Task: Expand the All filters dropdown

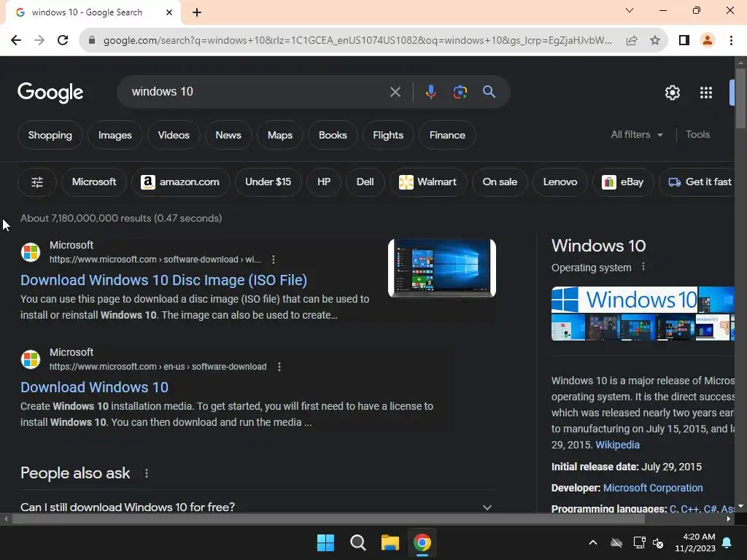Action: click(x=636, y=135)
